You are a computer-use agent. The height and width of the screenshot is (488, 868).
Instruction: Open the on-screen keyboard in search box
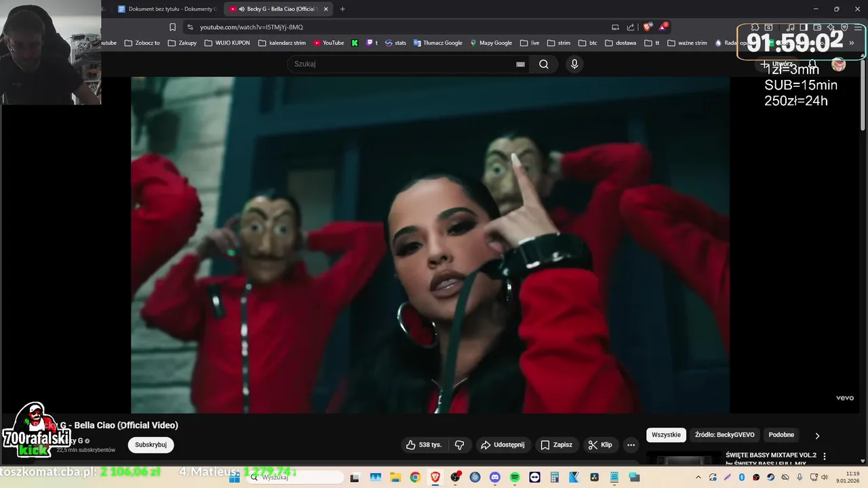click(x=520, y=64)
